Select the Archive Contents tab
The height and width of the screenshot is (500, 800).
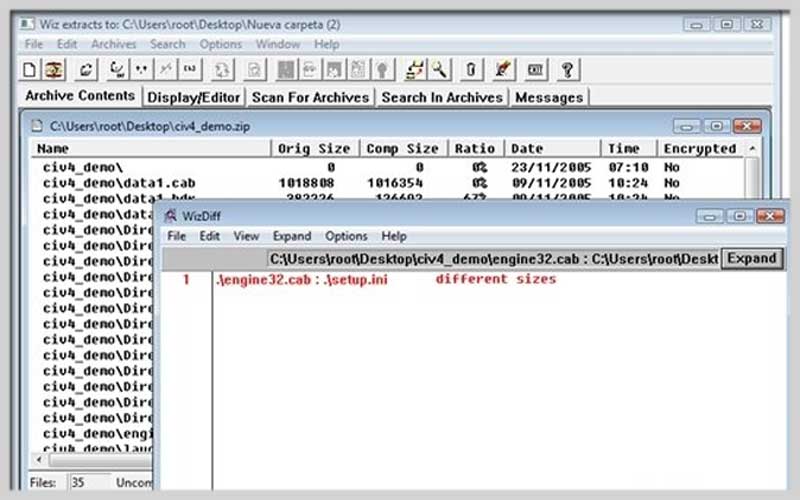point(80,96)
